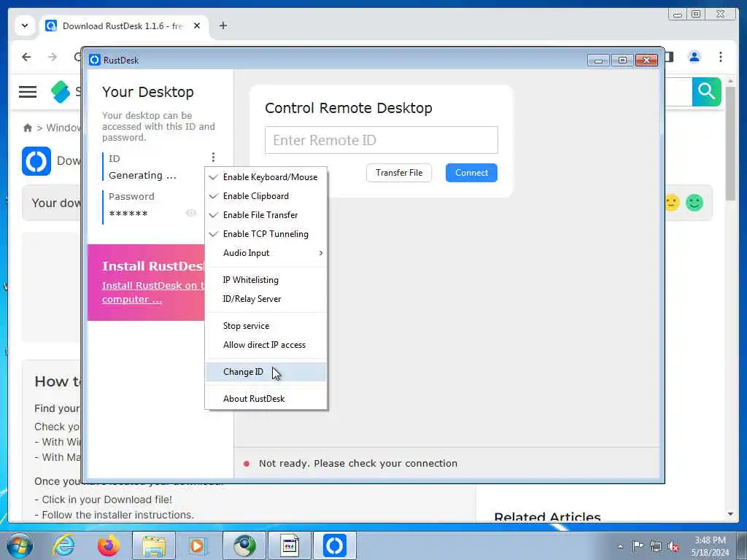
Task: Click the website logo next to hamburger
Action: [61, 91]
